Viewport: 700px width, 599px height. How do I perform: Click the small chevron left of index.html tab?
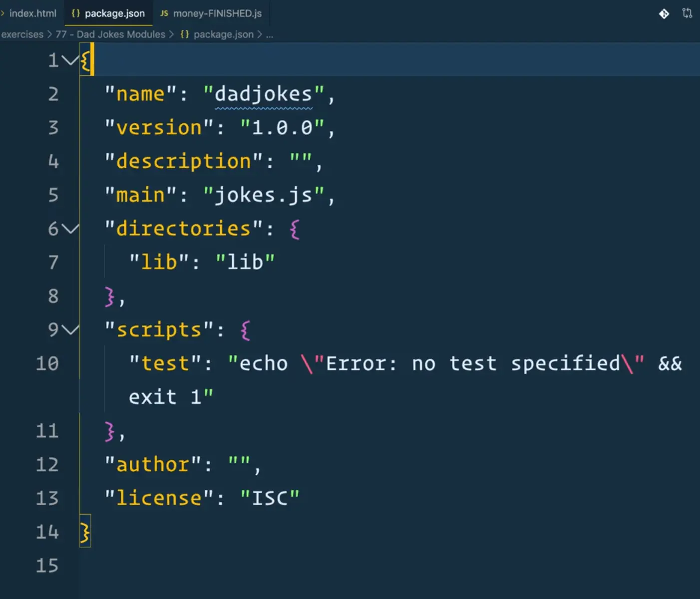pos(3,13)
